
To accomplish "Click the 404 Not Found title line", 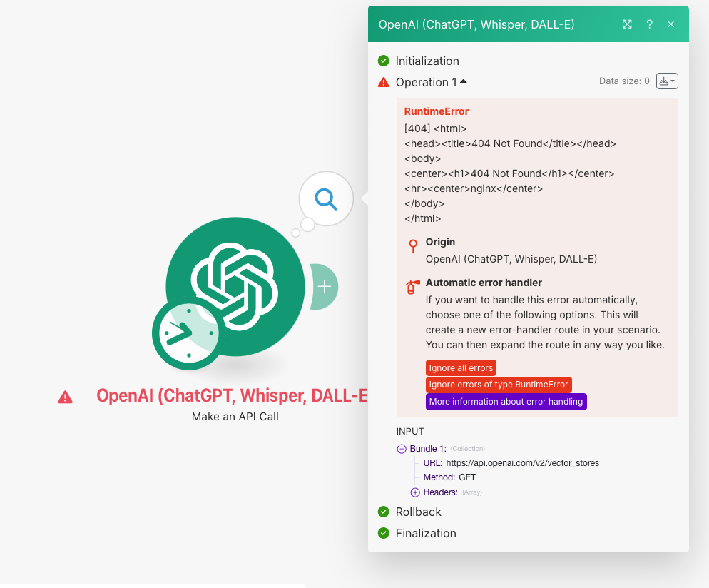I will click(510, 144).
